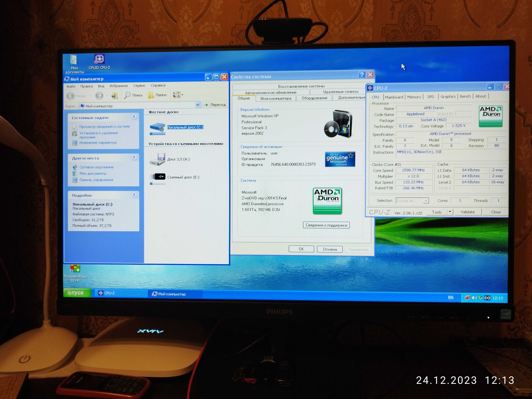Open the Вид menu
The image size is (532, 399).
[101, 86]
